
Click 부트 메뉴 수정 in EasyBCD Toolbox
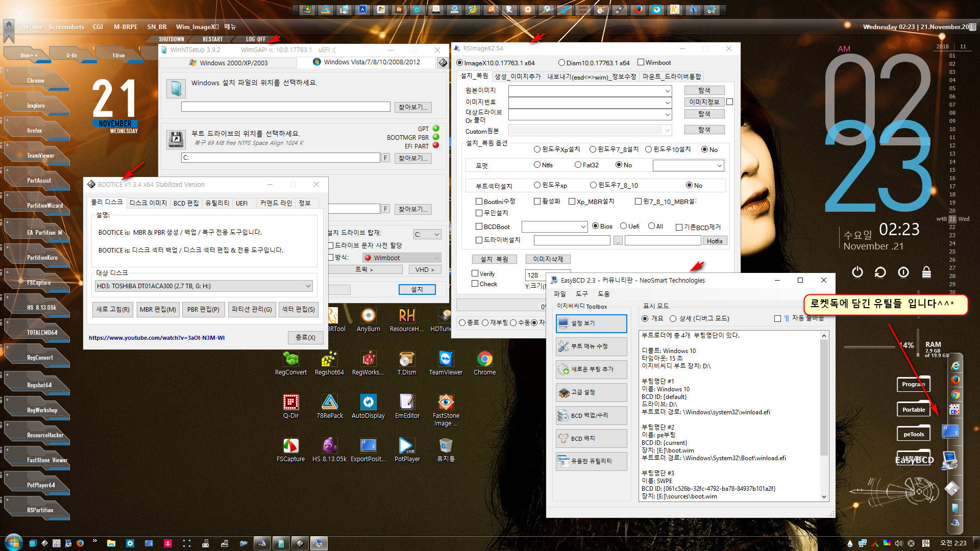coord(592,346)
